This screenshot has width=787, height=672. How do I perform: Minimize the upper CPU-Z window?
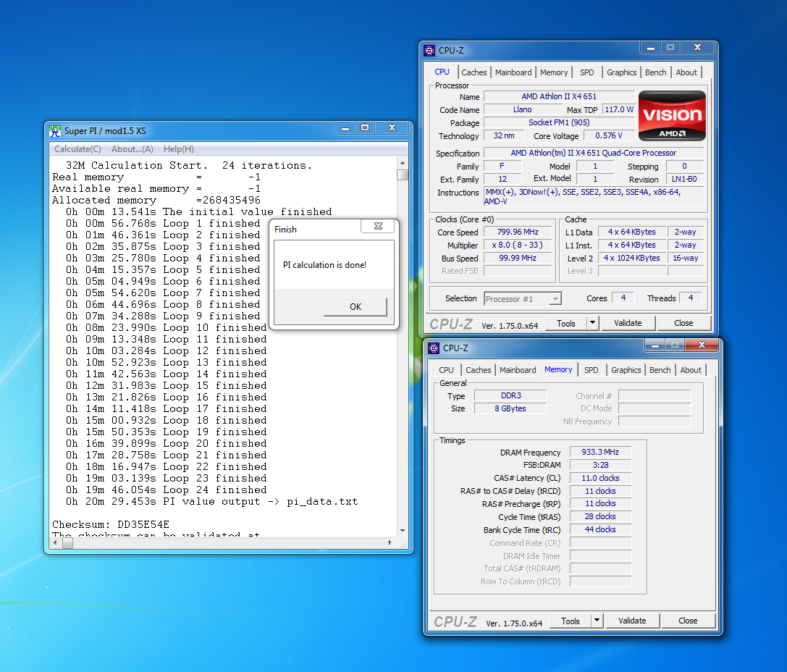tap(650, 48)
